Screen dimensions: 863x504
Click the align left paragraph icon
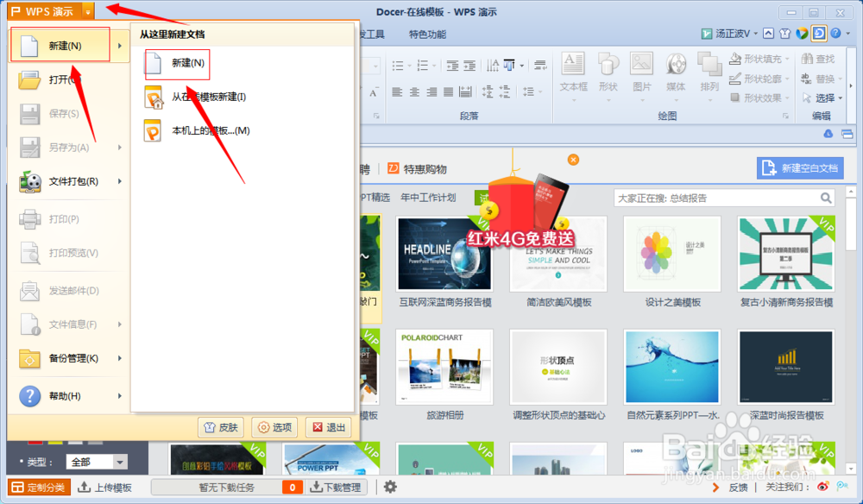[397, 91]
